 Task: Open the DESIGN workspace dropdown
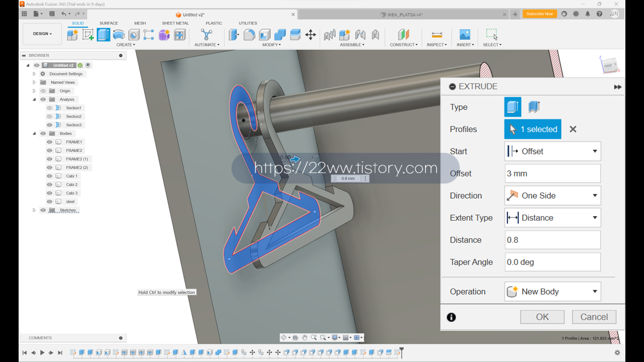click(42, 34)
